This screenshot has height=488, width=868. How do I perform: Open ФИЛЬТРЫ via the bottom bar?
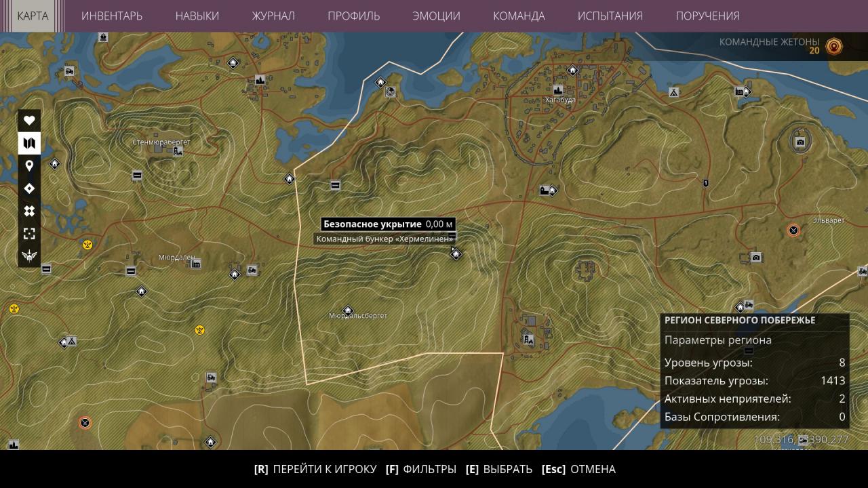pyautogui.click(x=420, y=469)
